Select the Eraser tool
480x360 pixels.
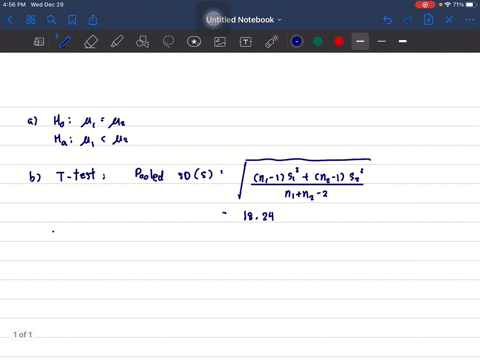[x=91, y=42]
